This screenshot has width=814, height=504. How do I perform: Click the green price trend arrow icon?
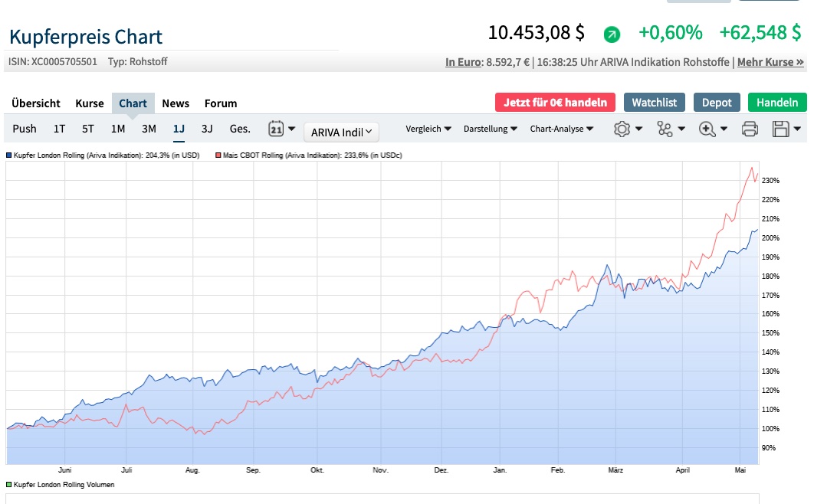pyautogui.click(x=612, y=34)
